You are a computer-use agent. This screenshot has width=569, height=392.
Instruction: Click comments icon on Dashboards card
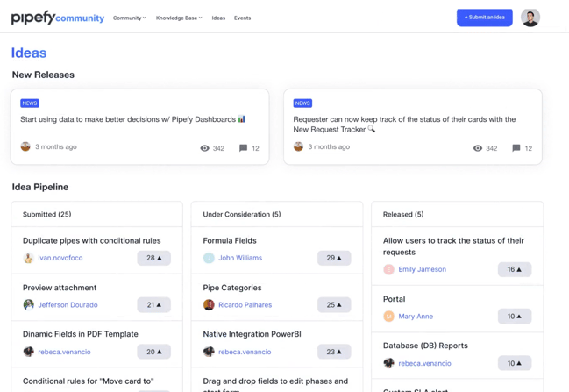243,148
